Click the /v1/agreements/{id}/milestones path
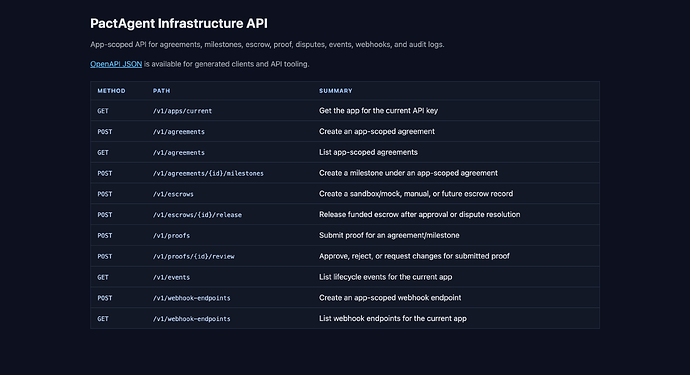The image size is (690, 375). click(208, 173)
